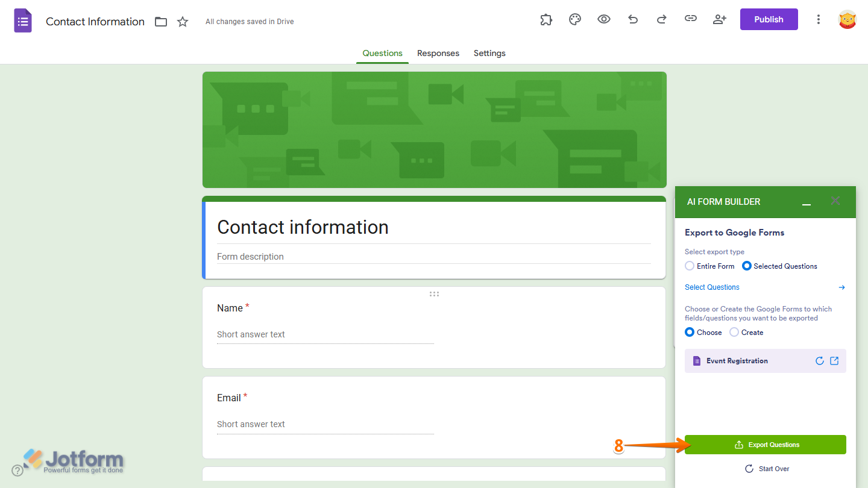This screenshot has width=868, height=488.
Task: Open the theme customization palette
Action: pos(574,19)
